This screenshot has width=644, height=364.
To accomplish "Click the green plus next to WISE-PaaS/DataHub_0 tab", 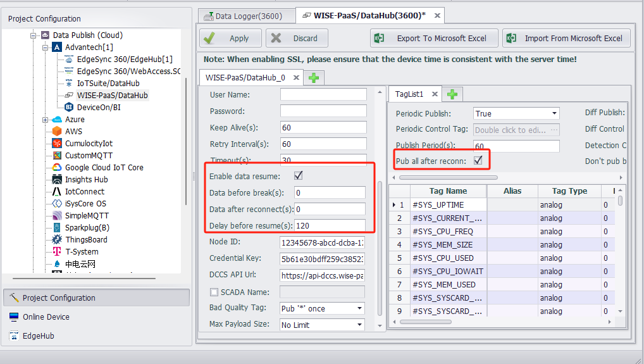I will click(313, 78).
